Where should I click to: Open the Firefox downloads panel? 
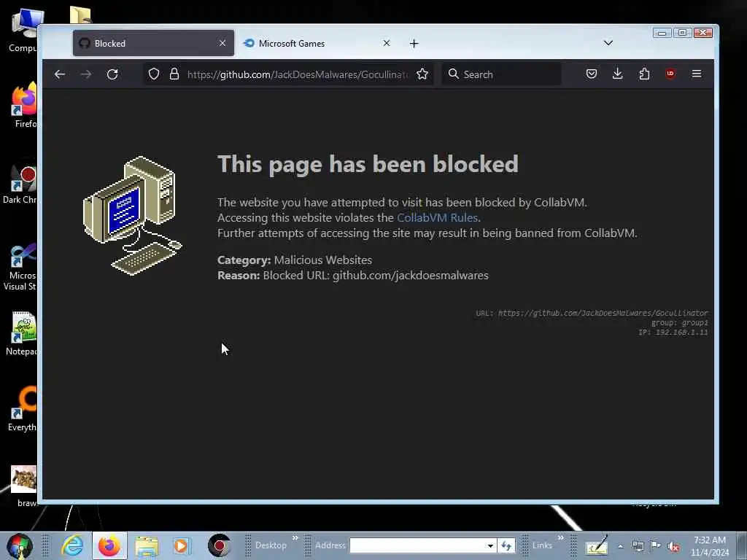617,74
